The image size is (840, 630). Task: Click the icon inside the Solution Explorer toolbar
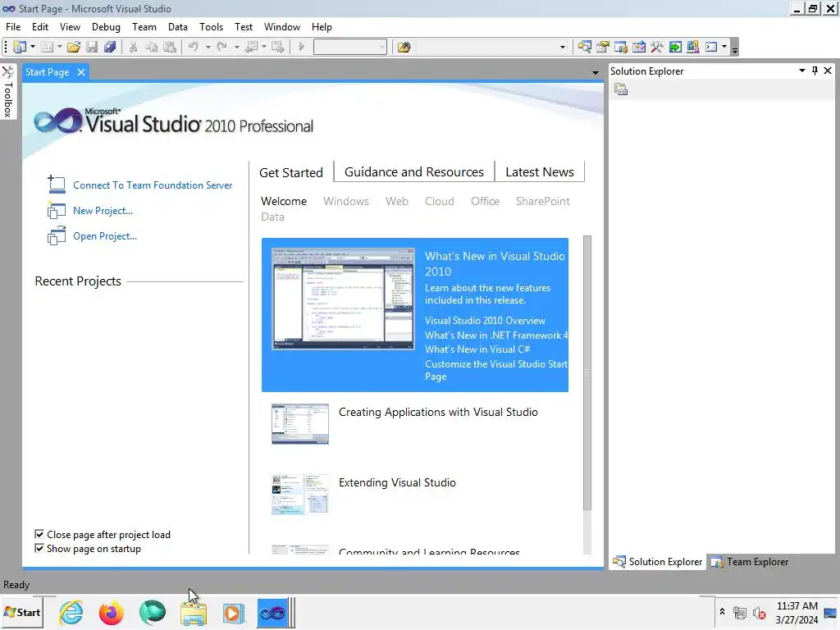pyautogui.click(x=621, y=89)
